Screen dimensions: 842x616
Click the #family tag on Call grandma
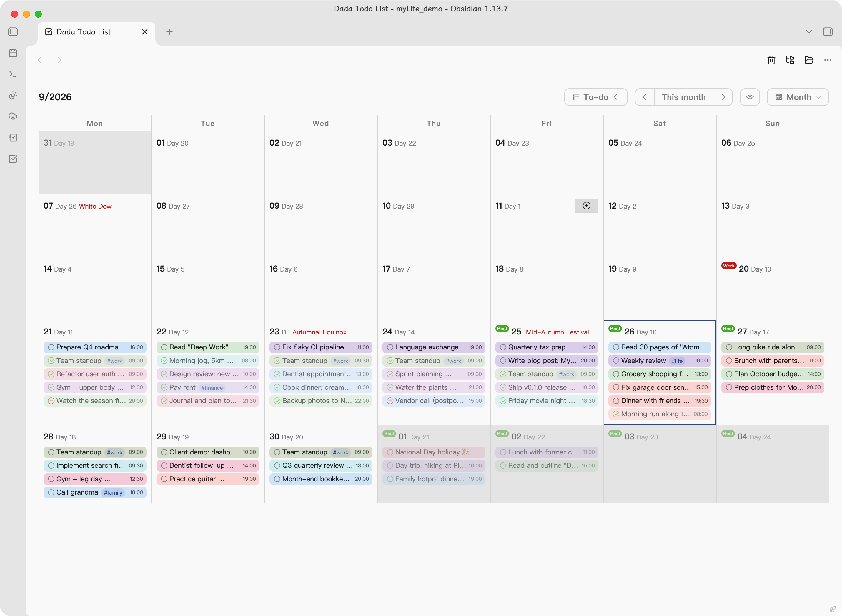click(113, 492)
